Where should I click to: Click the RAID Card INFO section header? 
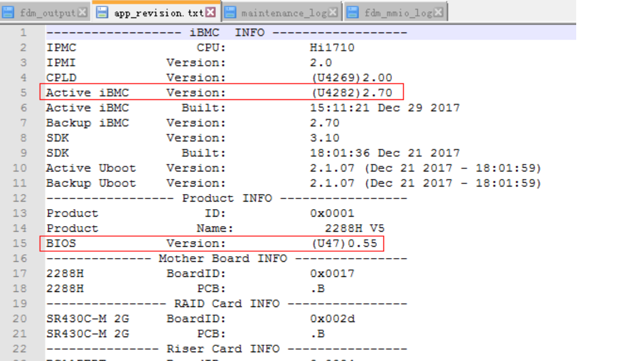pos(227,304)
